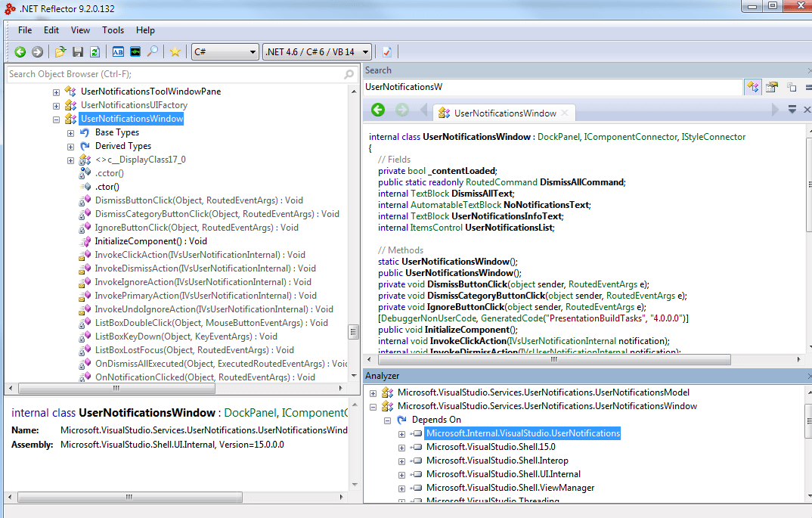Click the IStyleConnector link
Screen dimensions: 812x518
(x=714, y=137)
